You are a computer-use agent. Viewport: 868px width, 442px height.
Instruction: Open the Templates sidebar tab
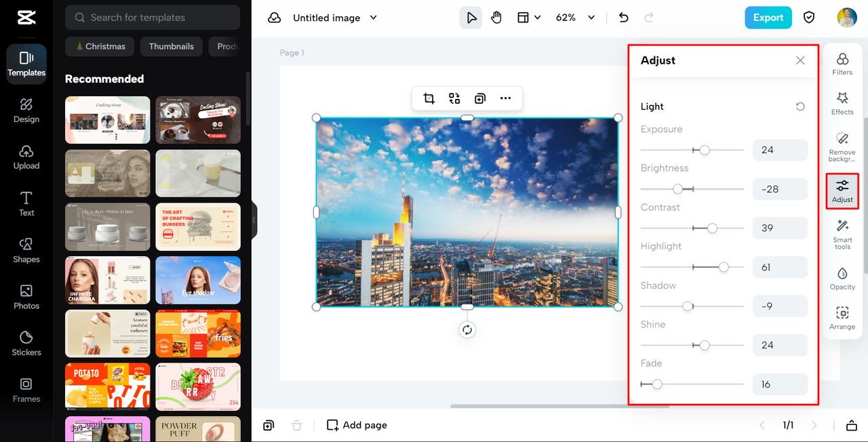pyautogui.click(x=26, y=64)
